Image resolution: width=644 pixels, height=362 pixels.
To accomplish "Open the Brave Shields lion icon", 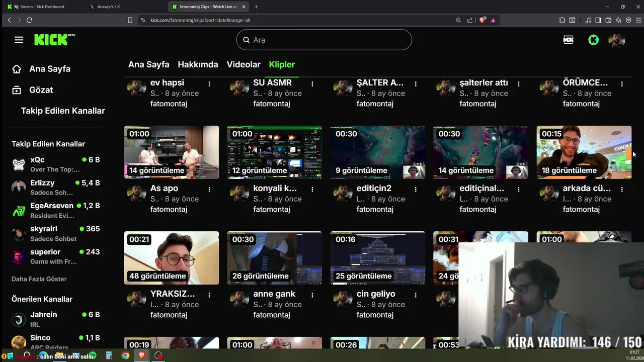I will click(x=482, y=20).
